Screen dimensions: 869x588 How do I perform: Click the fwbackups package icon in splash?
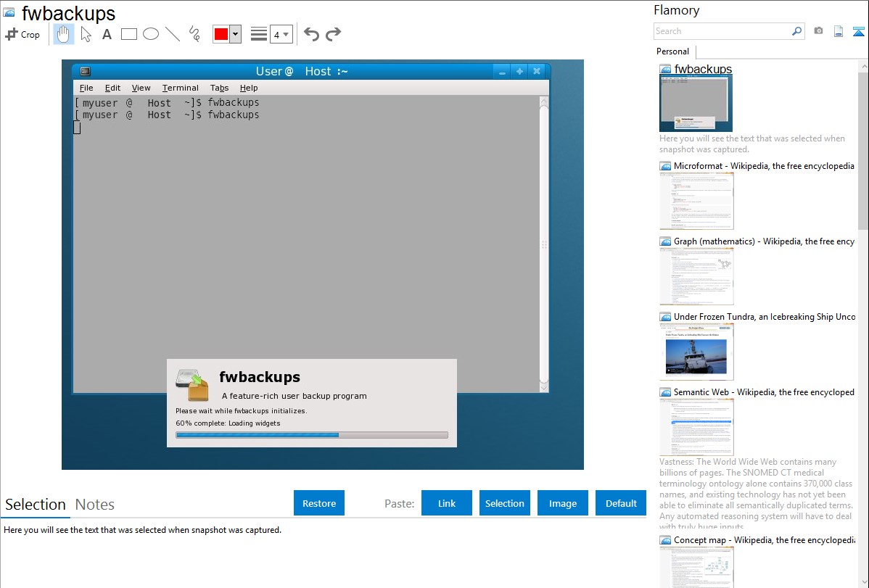point(192,385)
